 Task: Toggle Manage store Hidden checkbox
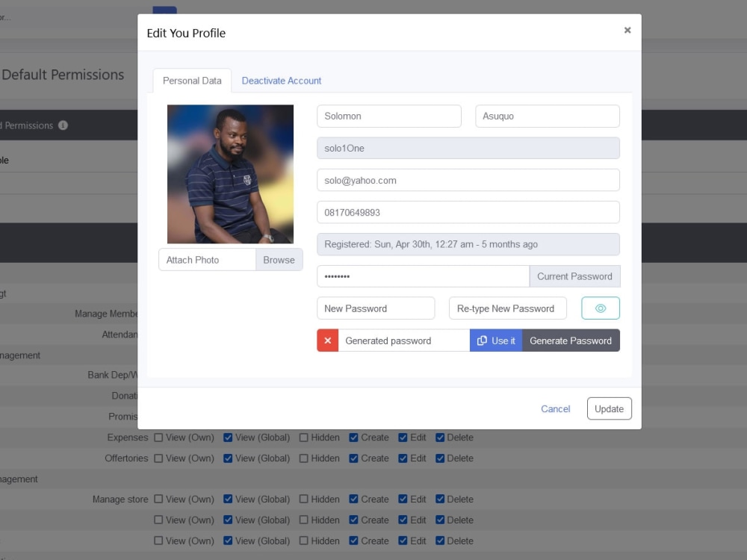[x=303, y=499]
